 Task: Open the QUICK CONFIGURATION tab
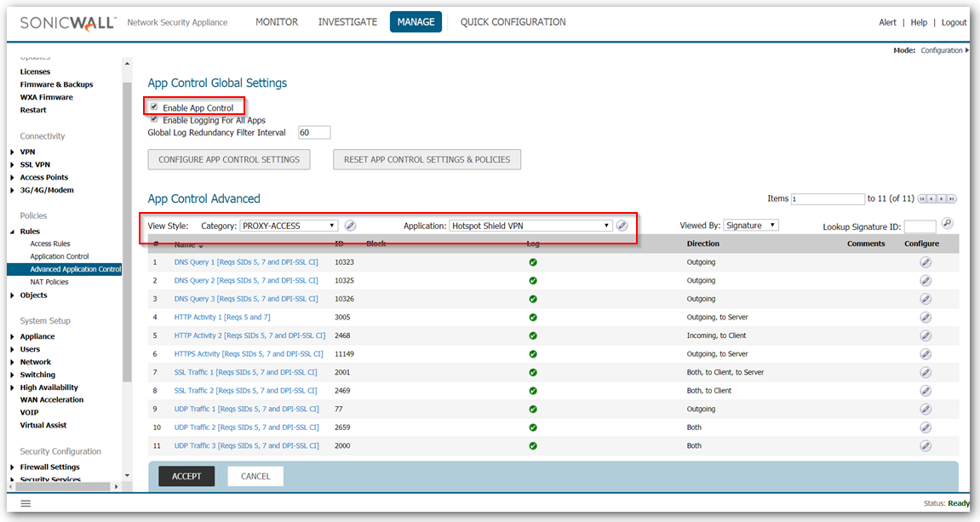pyautogui.click(x=513, y=22)
